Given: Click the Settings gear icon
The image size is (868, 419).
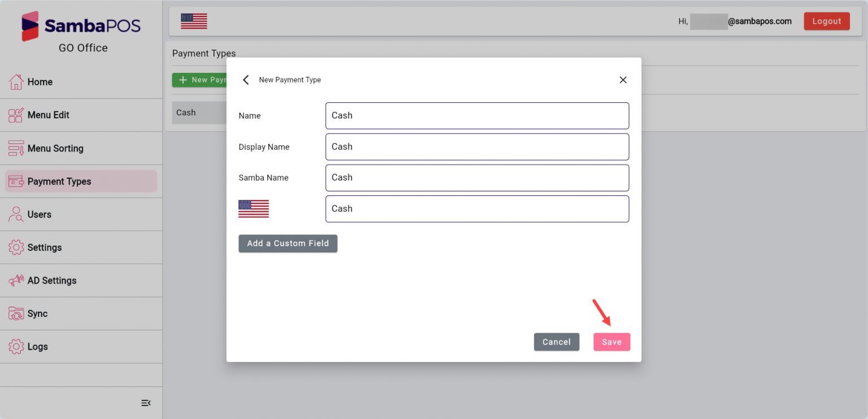Looking at the screenshot, I should pos(17,247).
